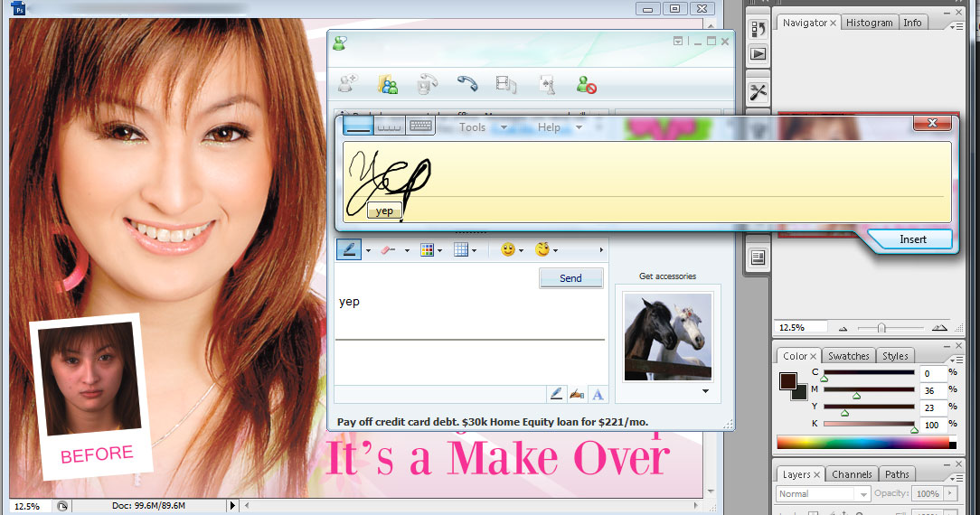The image size is (980, 515).
Task: Click the background color swatch
Action: (x=801, y=394)
